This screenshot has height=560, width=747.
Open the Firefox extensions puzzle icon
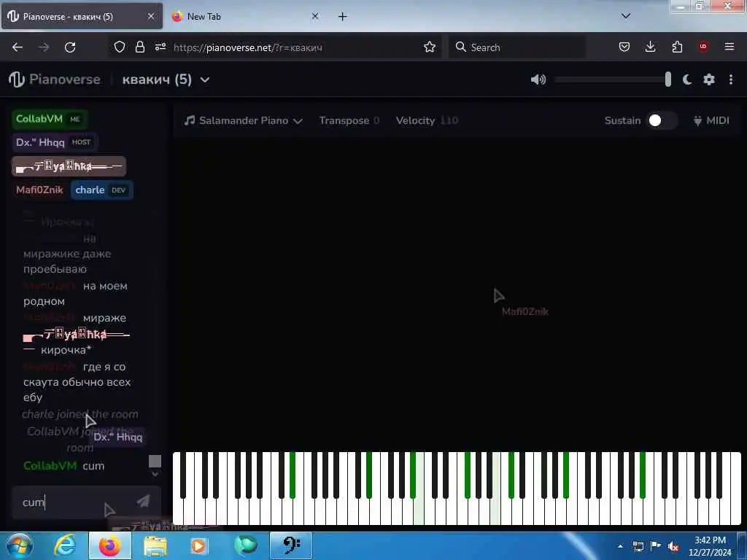[x=677, y=47]
